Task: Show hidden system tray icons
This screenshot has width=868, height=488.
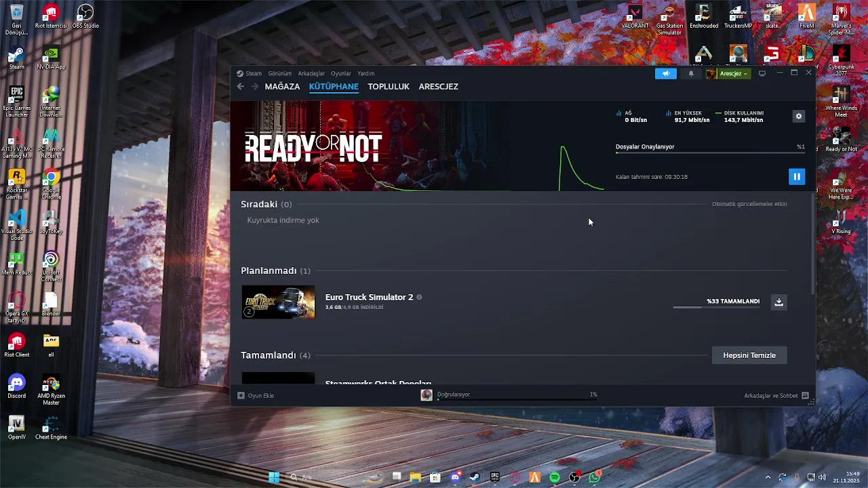Action: coord(768,477)
